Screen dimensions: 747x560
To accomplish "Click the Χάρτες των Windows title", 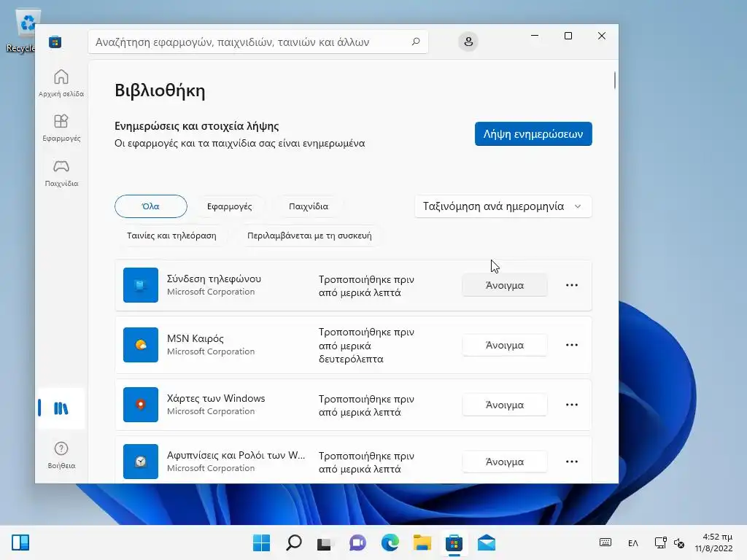I will 216,398.
